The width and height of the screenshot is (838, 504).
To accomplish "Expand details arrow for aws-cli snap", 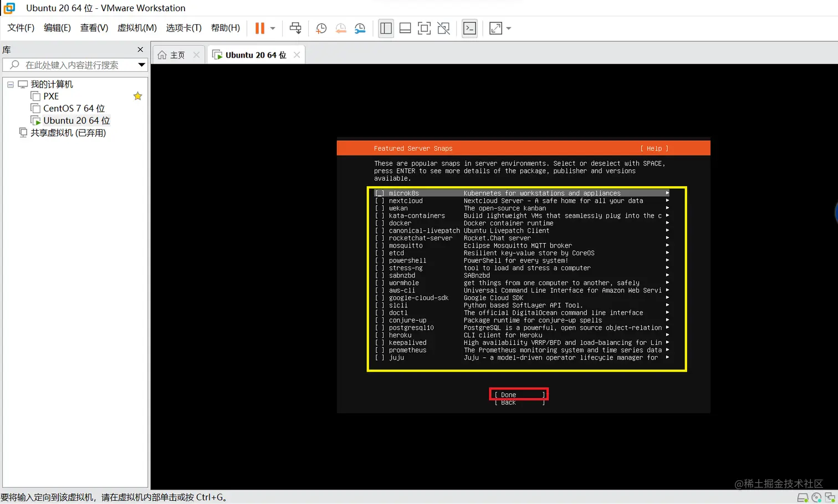I will pos(667,290).
